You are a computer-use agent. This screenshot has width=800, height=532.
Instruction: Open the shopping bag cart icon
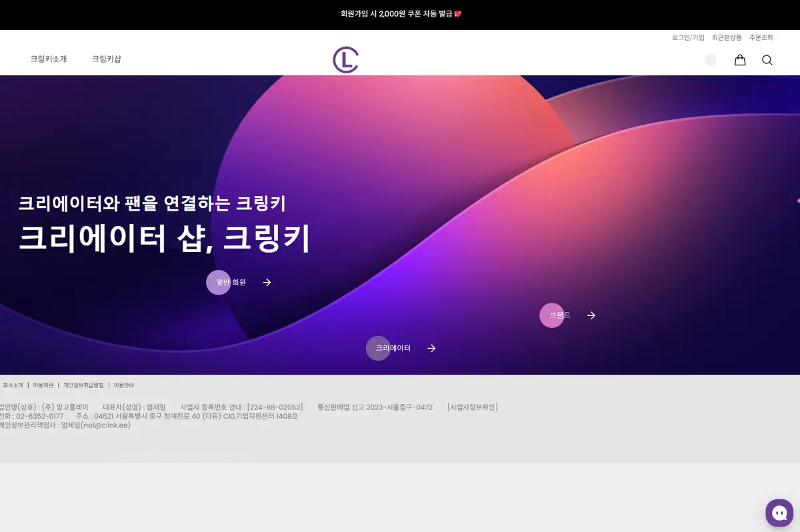[x=739, y=60]
